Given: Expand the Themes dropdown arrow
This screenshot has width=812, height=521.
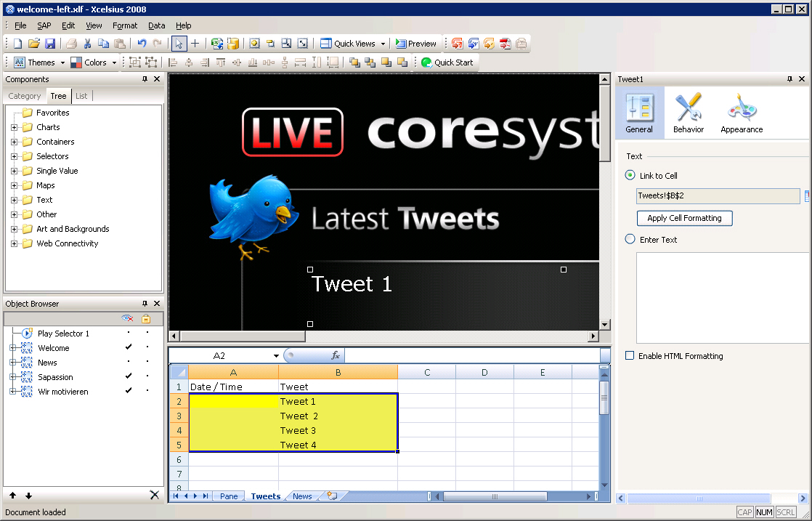Looking at the screenshot, I should [62, 62].
